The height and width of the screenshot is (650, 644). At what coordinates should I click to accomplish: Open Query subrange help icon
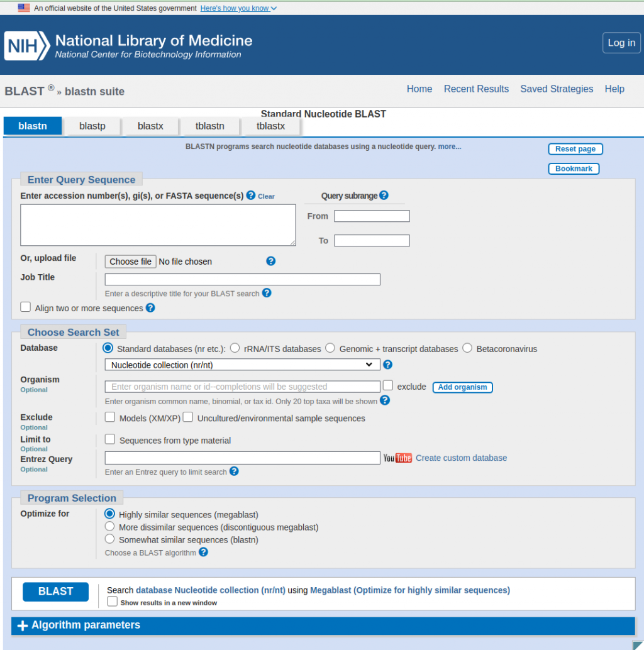pyautogui.click(x=384, y=196)
